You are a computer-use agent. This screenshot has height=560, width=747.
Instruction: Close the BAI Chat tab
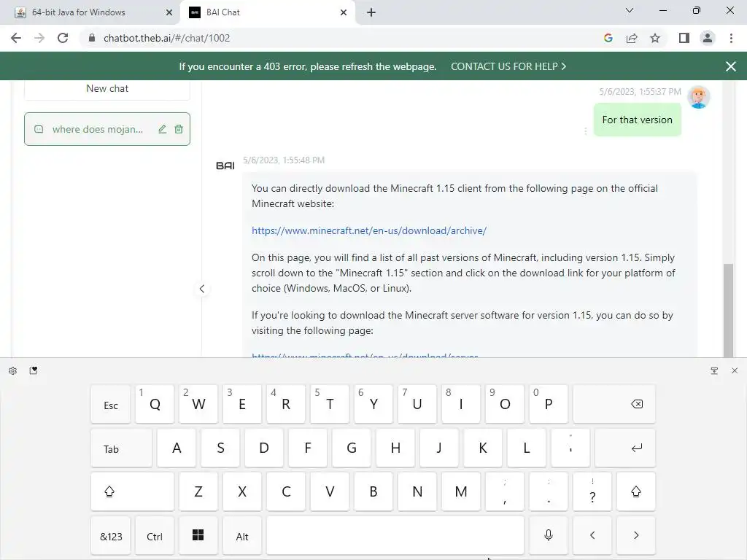pos(344,12)
